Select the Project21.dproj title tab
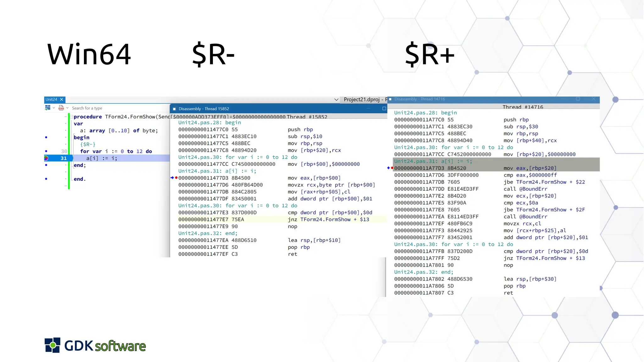This screenshot has width=644, height=362. (x=362, y=100)
